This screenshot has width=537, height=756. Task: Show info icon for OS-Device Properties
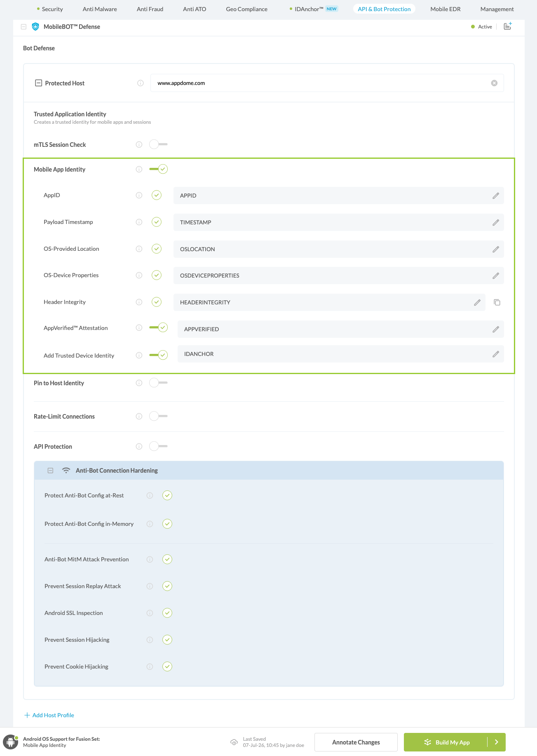[x=139, y=276]
